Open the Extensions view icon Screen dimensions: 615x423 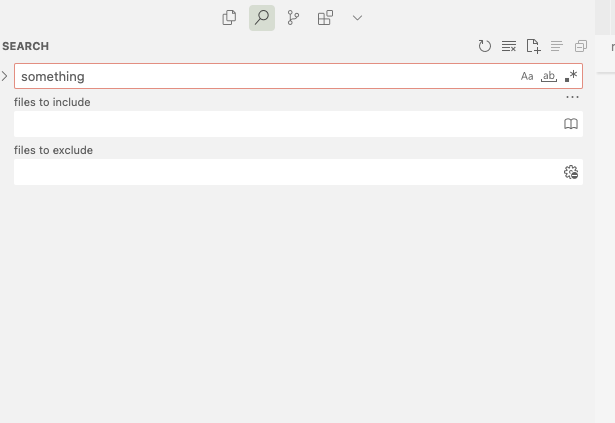pos(325,18)
